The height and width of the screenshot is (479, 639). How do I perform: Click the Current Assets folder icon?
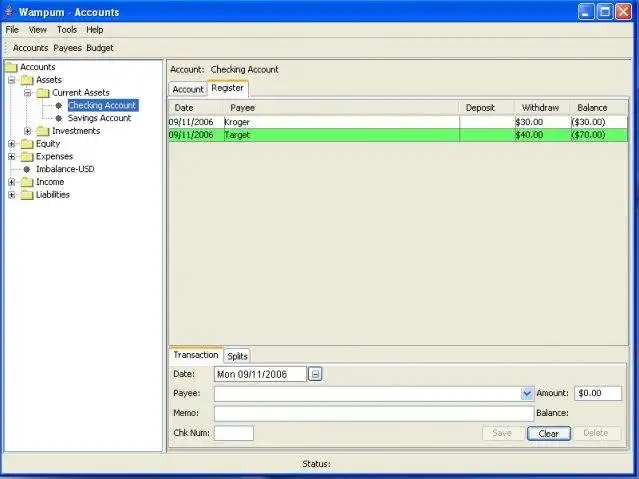(x=43, y=93)
